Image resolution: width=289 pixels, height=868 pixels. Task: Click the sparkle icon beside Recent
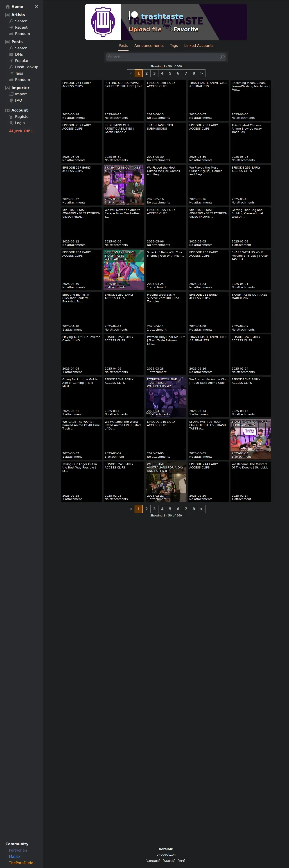point(11,28)
